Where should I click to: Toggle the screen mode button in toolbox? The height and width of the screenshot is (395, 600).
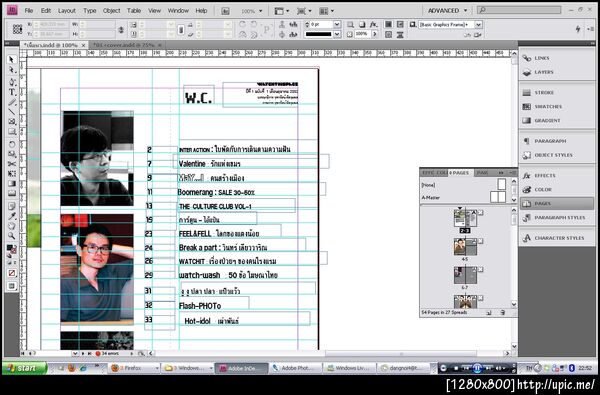11,286
